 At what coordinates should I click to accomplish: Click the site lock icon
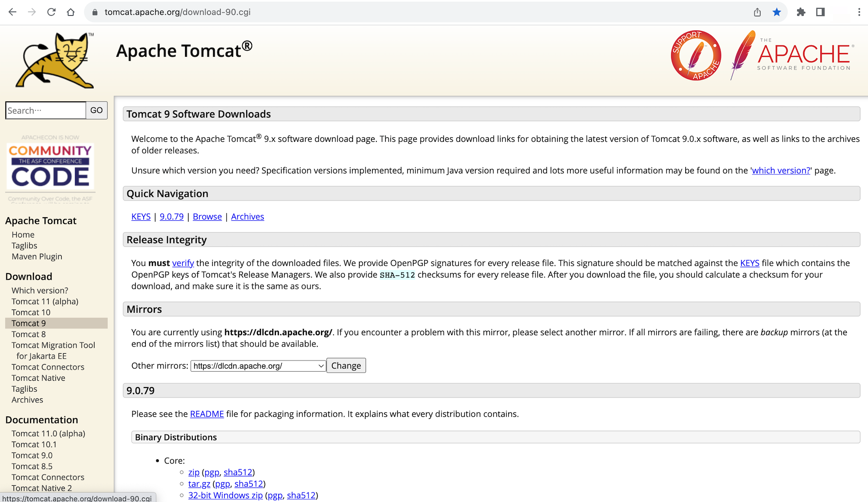(x=95, y=12)
